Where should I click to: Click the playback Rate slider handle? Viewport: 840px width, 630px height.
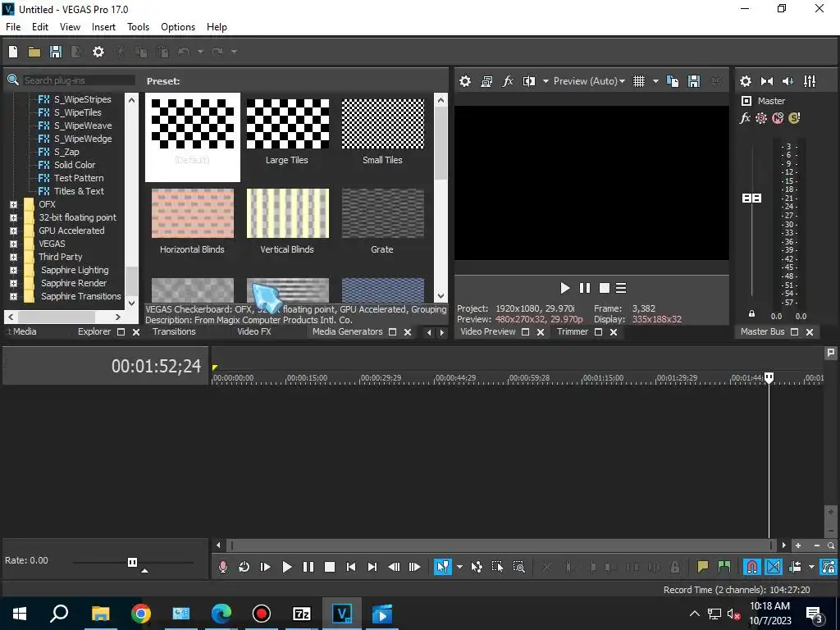tap(132, 562)
